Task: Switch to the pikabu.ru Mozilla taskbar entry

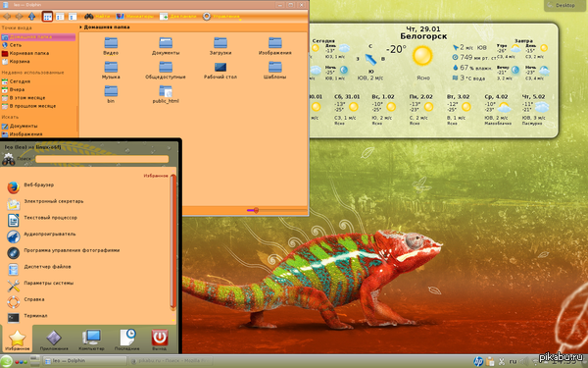Action: coord(171,361)
